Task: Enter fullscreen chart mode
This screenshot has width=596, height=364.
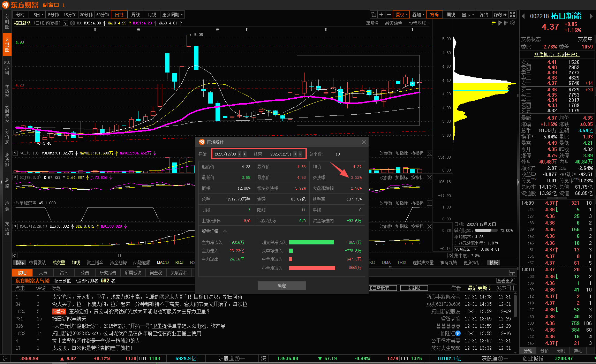Action: click(512, 15)
